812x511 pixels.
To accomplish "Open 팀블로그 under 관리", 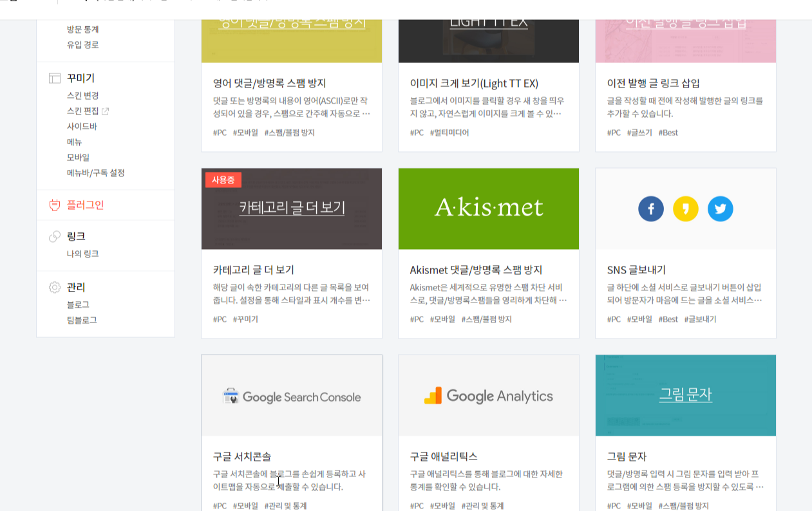I will (x=82, y=321).
